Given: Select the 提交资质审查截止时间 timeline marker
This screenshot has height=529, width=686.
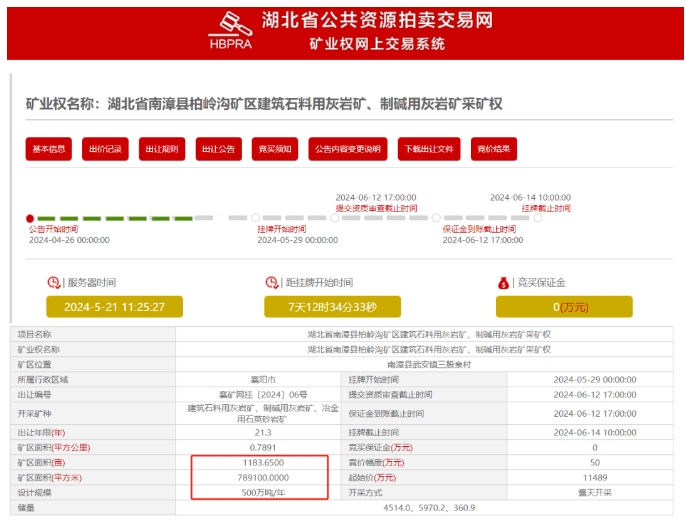Looking at the screenshot, I should [333, 218].
